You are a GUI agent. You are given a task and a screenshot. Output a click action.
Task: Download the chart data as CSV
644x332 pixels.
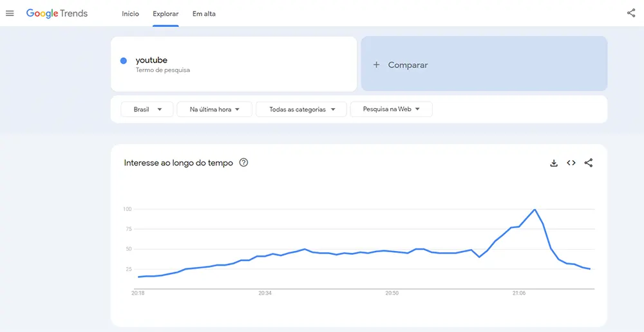click(x=554, y=163)
